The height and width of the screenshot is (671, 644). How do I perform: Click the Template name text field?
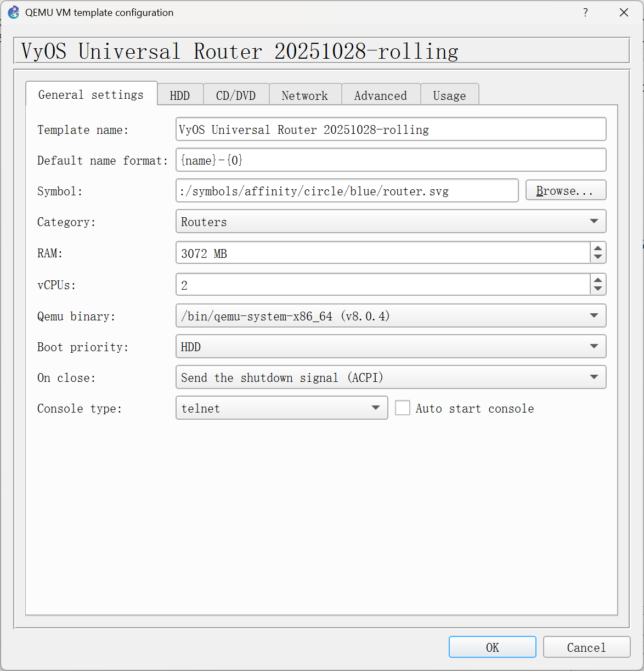point(391,129)
